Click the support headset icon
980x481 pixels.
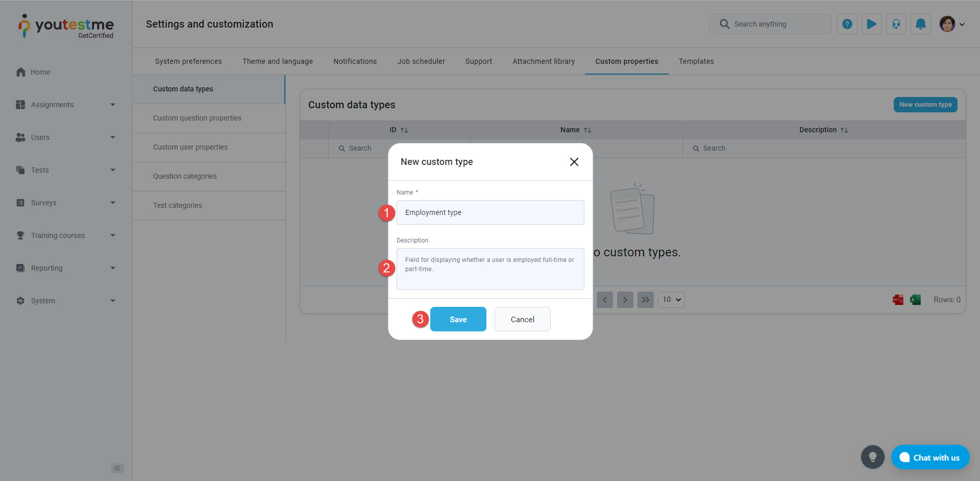click(896, 24)
